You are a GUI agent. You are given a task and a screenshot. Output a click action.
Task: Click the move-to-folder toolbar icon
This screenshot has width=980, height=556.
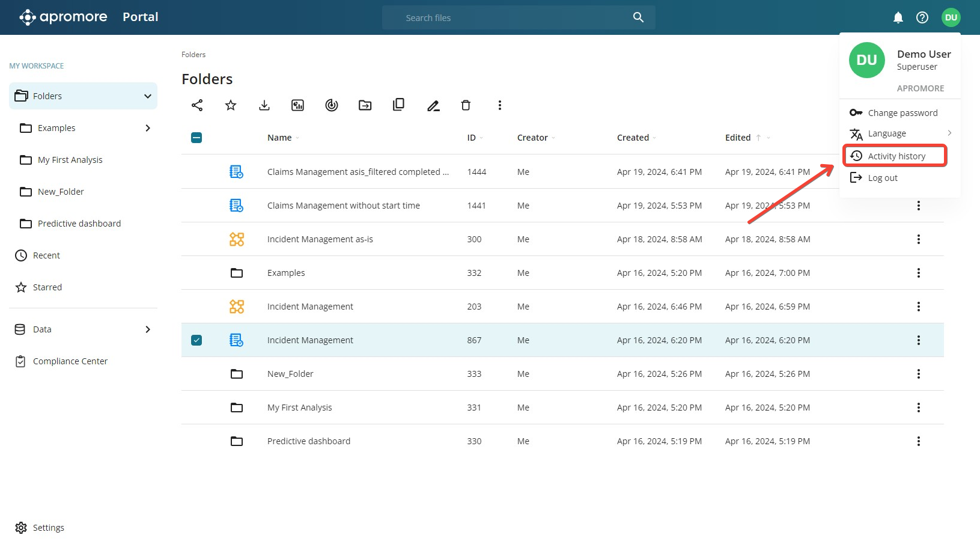click(x=365, y=105)
